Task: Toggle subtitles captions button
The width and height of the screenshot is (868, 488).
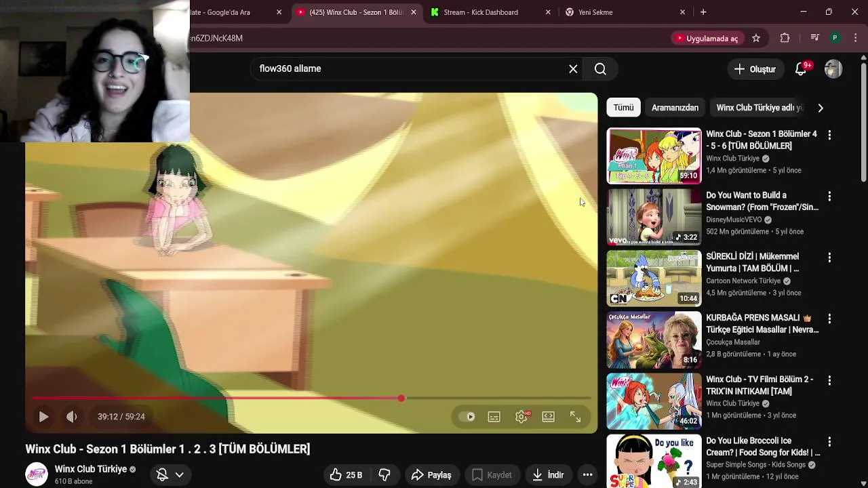Action: tap(494, 417)
